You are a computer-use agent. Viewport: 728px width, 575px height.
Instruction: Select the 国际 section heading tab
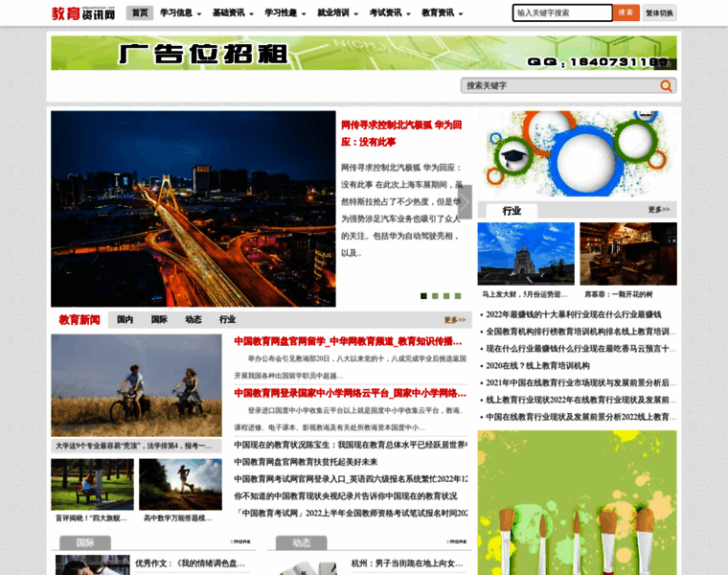pos(85,542)
